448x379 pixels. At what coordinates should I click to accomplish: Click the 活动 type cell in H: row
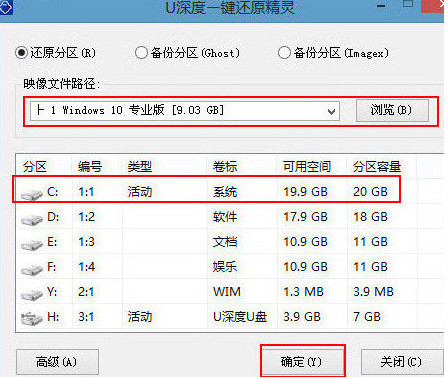pos(140,317)
